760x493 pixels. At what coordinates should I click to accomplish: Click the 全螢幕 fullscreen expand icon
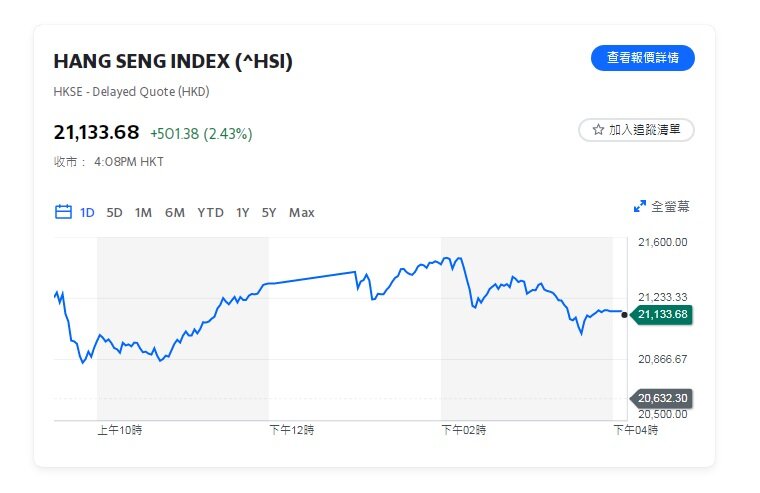pos(640,207)
